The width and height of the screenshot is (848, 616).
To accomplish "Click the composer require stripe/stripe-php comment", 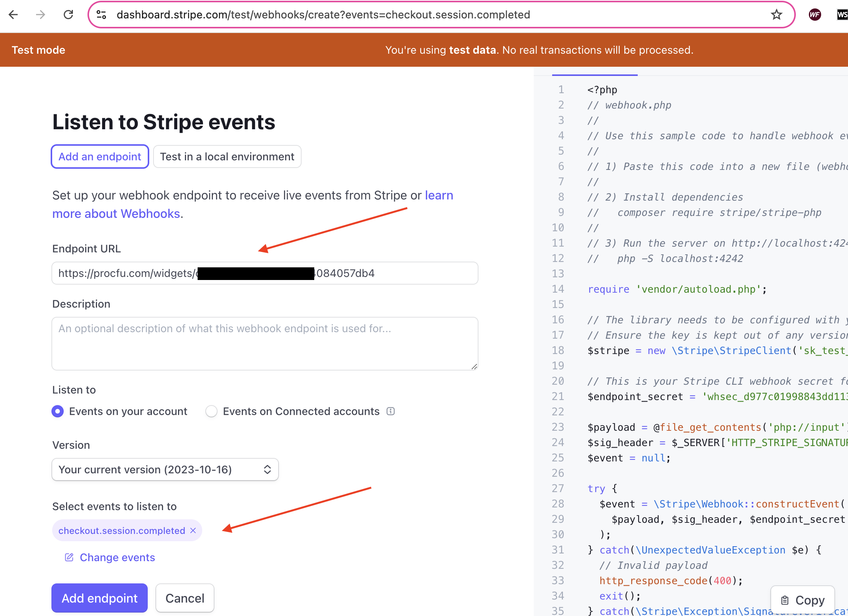I will pos(704,212).
